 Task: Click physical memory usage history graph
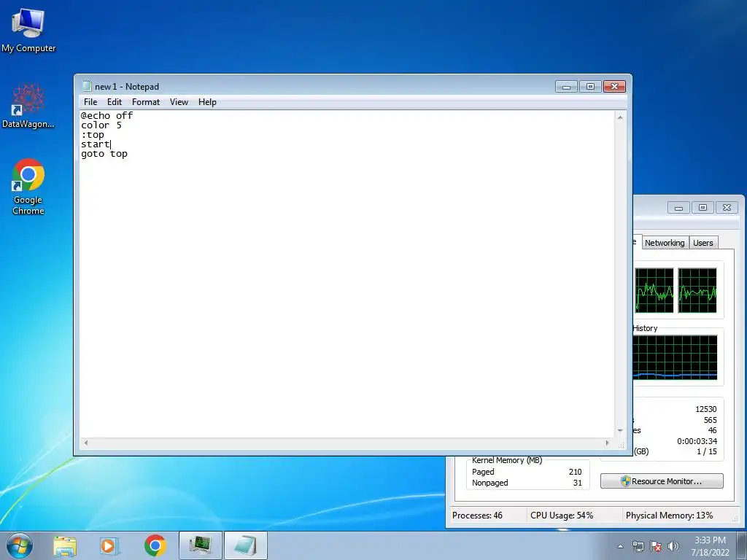[675, 357]
